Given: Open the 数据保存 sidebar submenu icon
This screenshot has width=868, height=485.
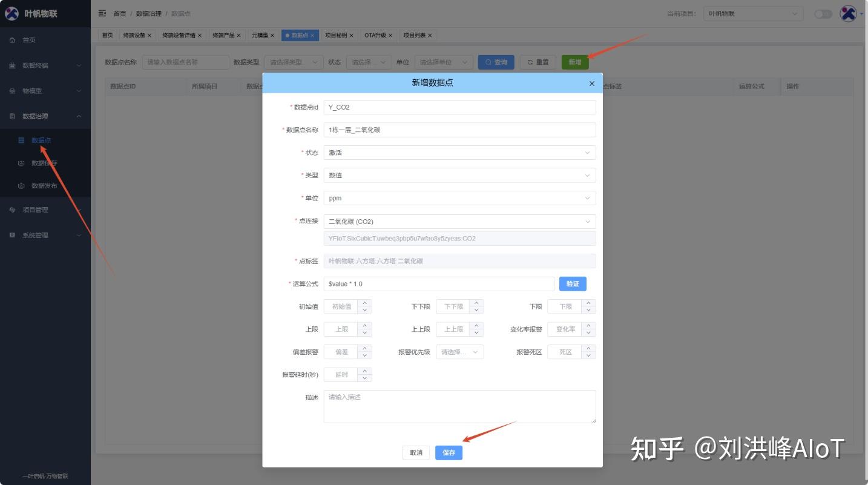Looking at the screenshot, I should pos(21,163).
